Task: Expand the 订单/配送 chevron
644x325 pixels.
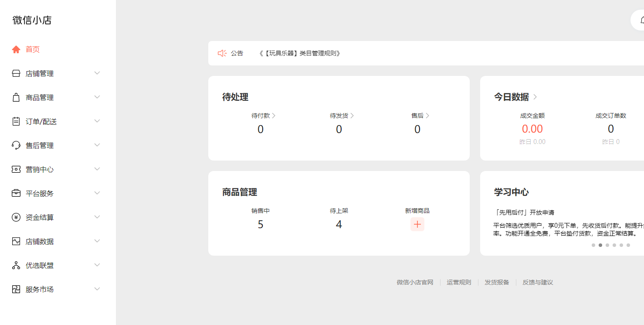Action: (97, 121)
